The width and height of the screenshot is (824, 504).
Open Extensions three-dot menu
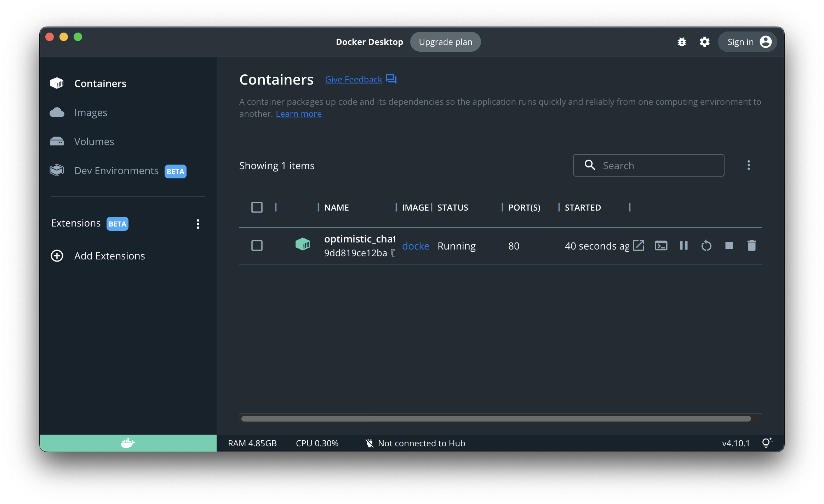pyautogui.click(x=198, y=224)
